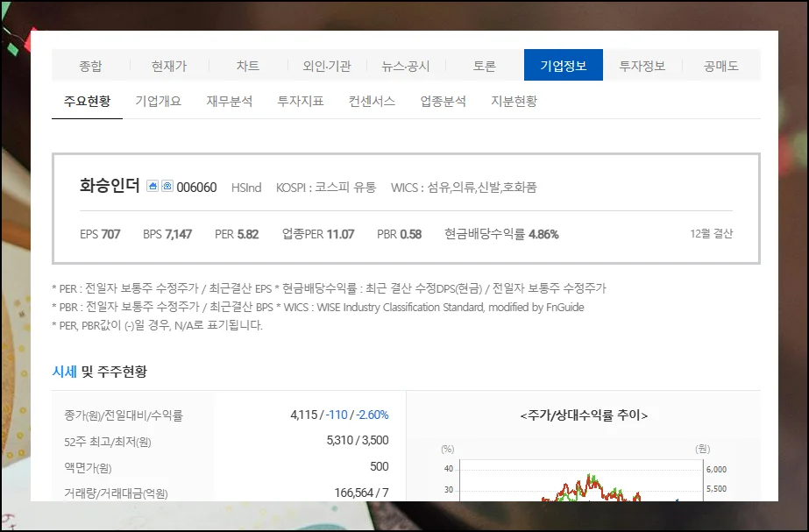The width and height of the screenshot is (809, 532).
Task: View the 재무분석 subtab
Action: [229, 101]
